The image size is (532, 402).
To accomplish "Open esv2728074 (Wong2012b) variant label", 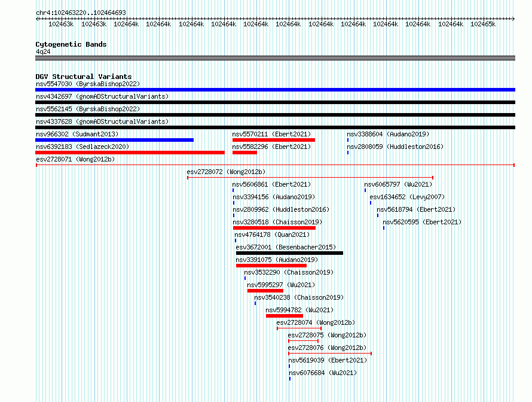I will (316, 322).
